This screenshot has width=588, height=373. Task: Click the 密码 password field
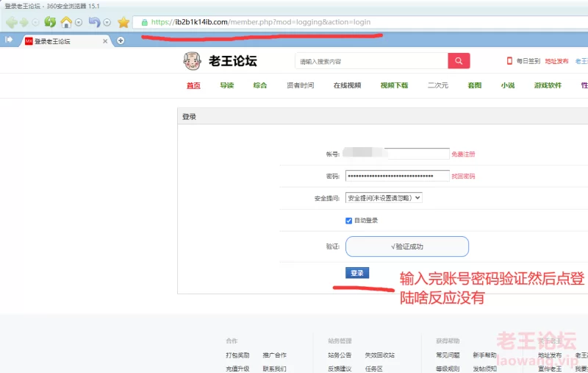tap(397, 176)
